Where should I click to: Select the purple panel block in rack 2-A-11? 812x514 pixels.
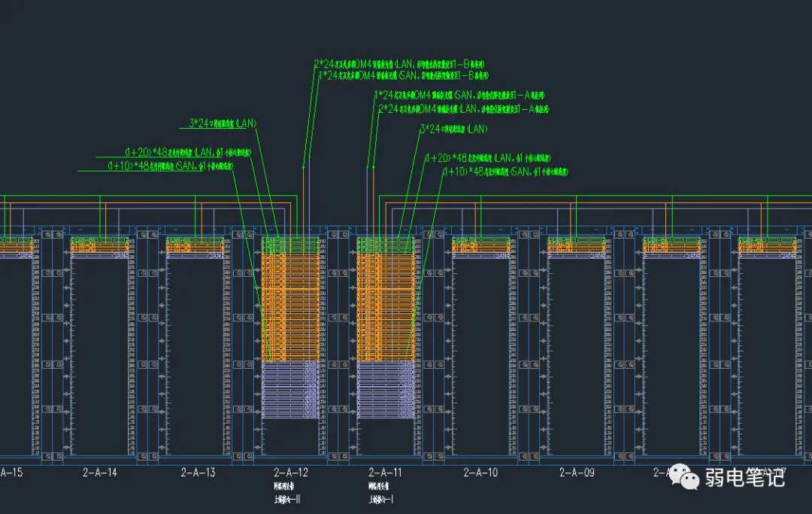point(386,390)
